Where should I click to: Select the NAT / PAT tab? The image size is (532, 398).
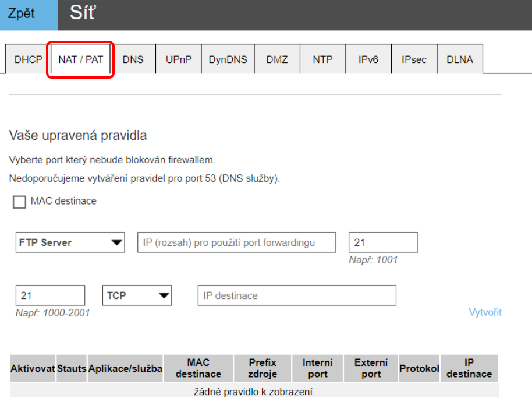80,59
